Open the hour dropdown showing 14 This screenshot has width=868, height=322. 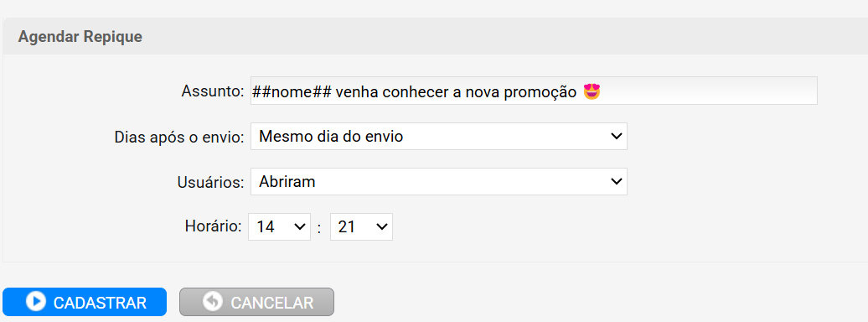[x=280, y=226]
